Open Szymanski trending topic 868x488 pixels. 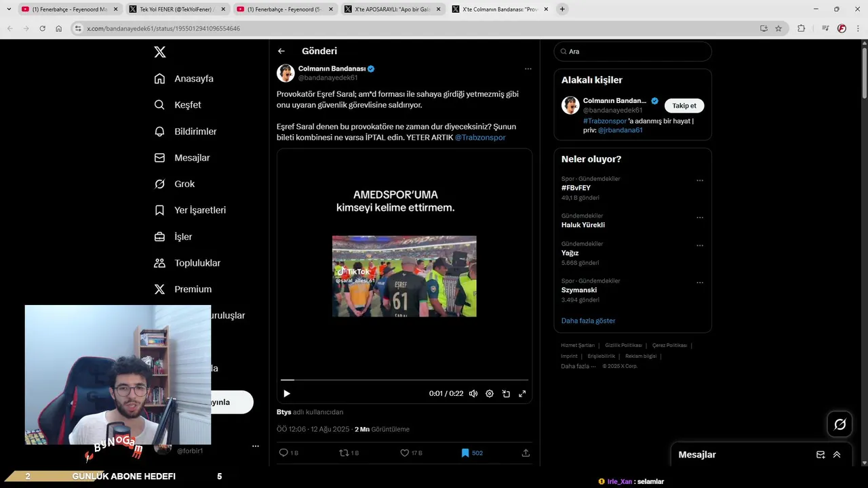579,290
